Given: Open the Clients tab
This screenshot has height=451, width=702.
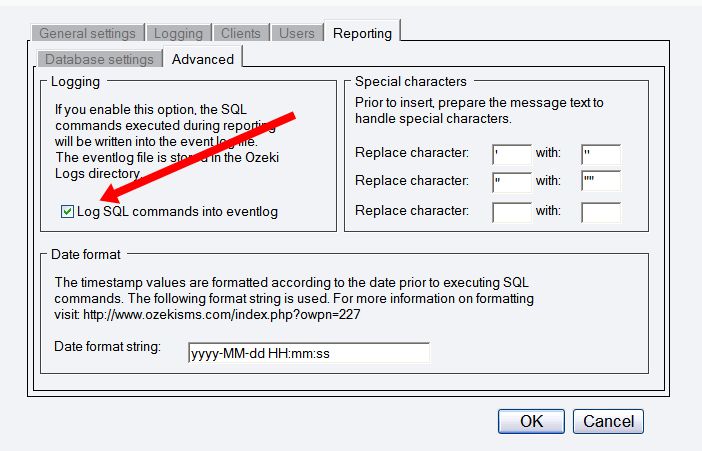Looking at the screenshot, I should point(241,33).
